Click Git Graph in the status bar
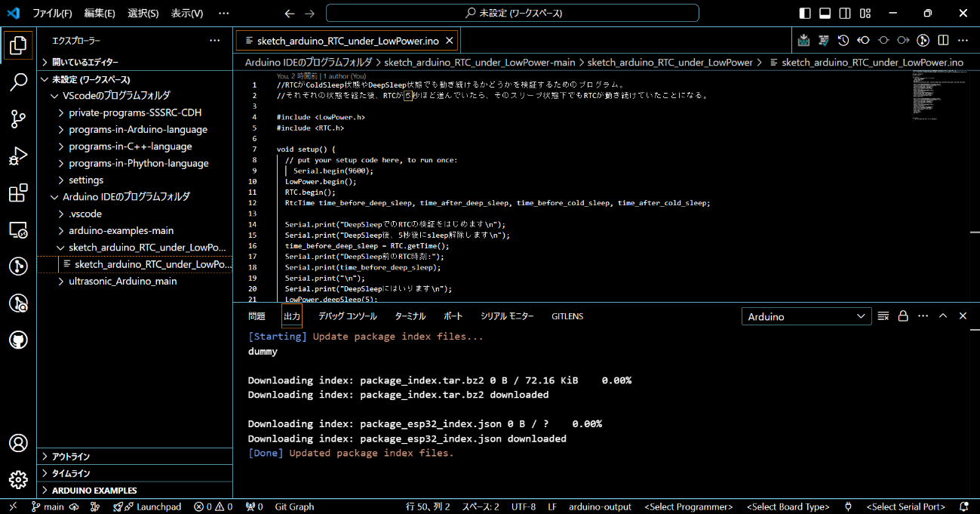 tap(294, 506)
